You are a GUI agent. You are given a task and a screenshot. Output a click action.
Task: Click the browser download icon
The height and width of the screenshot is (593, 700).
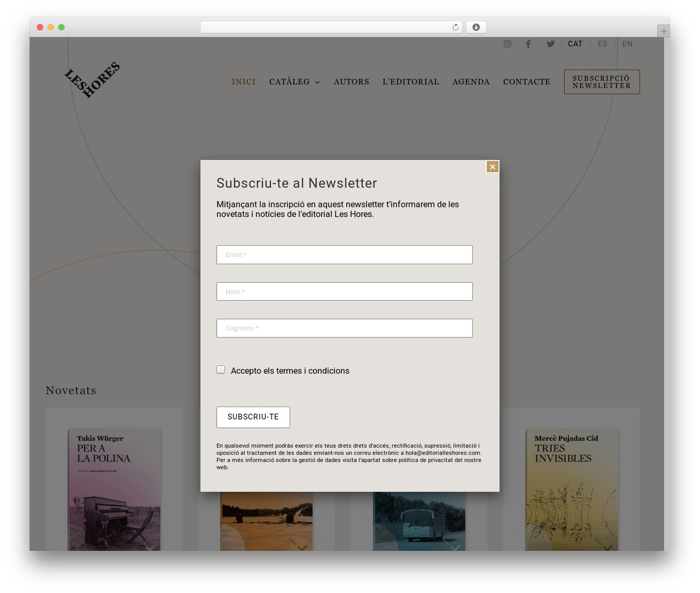[476, 27]
